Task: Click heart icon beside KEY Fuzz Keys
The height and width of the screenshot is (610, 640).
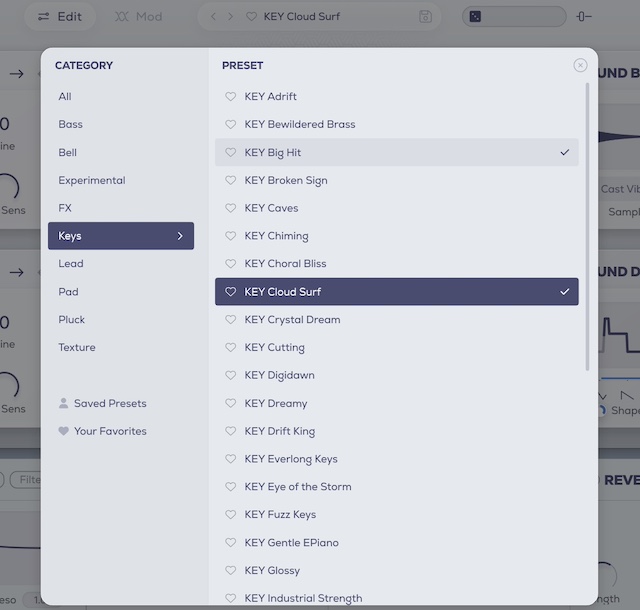Action: coord(230,515)
